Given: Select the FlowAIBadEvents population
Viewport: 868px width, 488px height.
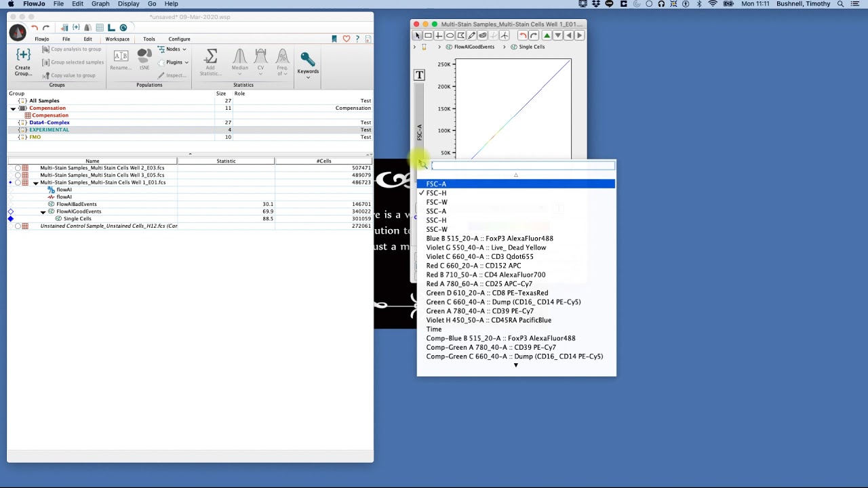Looking at the screenshot, I should [x=77, y=204].
